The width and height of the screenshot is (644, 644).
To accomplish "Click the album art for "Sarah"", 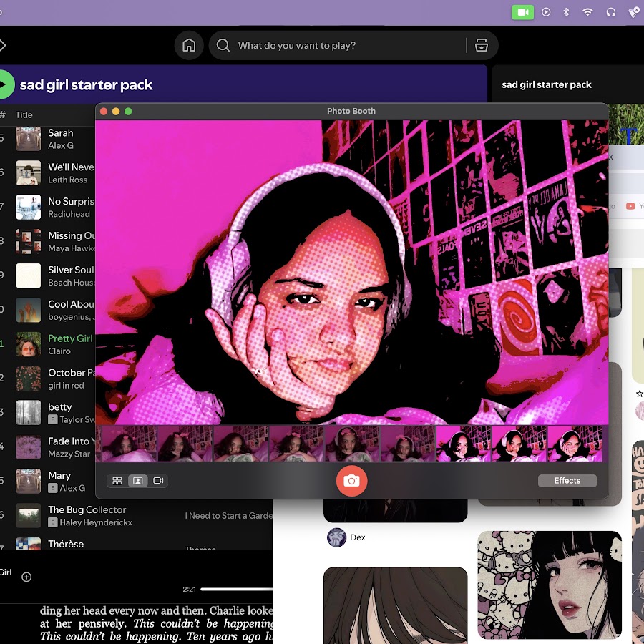I will pos(29,139).
